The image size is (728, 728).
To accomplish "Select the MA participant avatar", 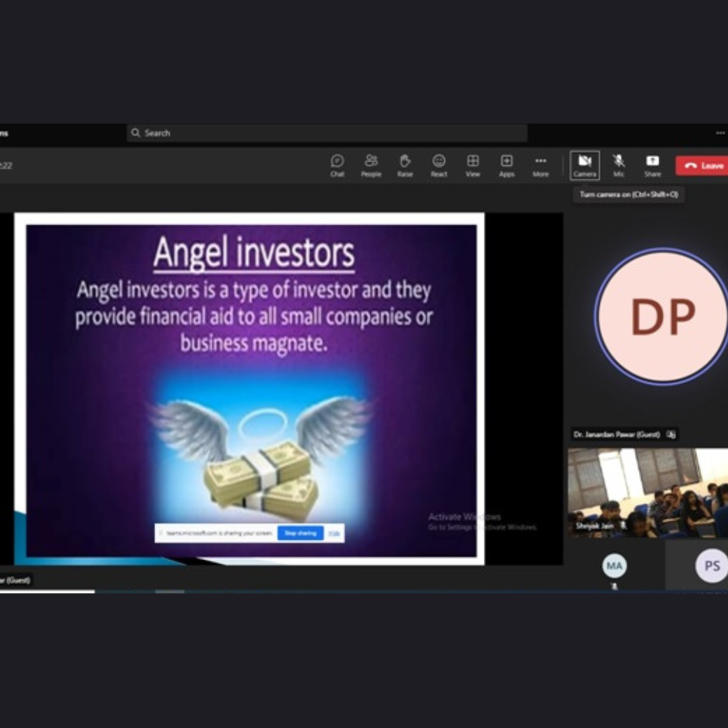I will point(614,566).
